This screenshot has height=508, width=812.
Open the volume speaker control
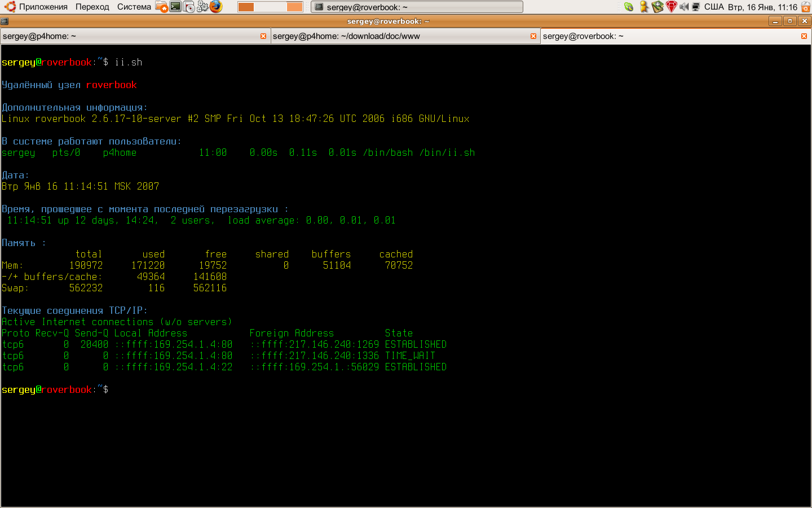[x=684, y=7]
